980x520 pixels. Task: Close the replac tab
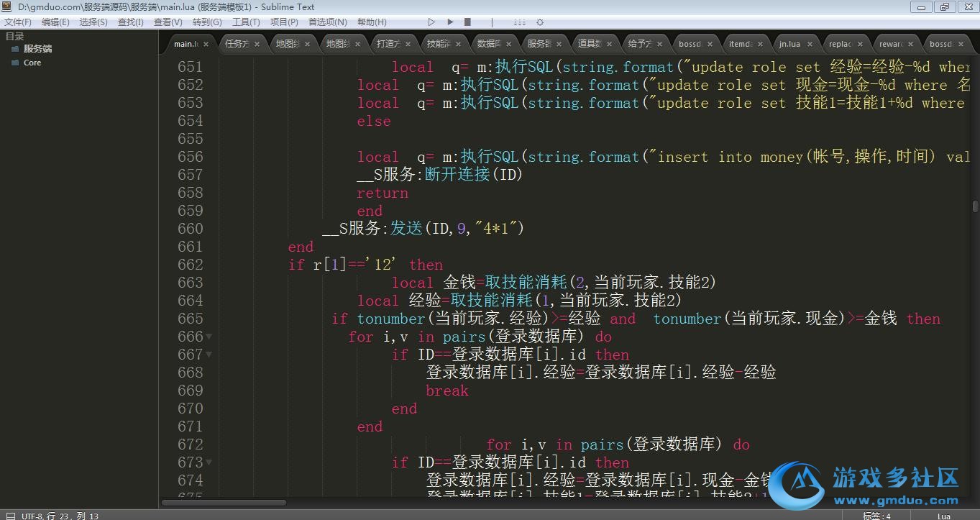point(861,44)
